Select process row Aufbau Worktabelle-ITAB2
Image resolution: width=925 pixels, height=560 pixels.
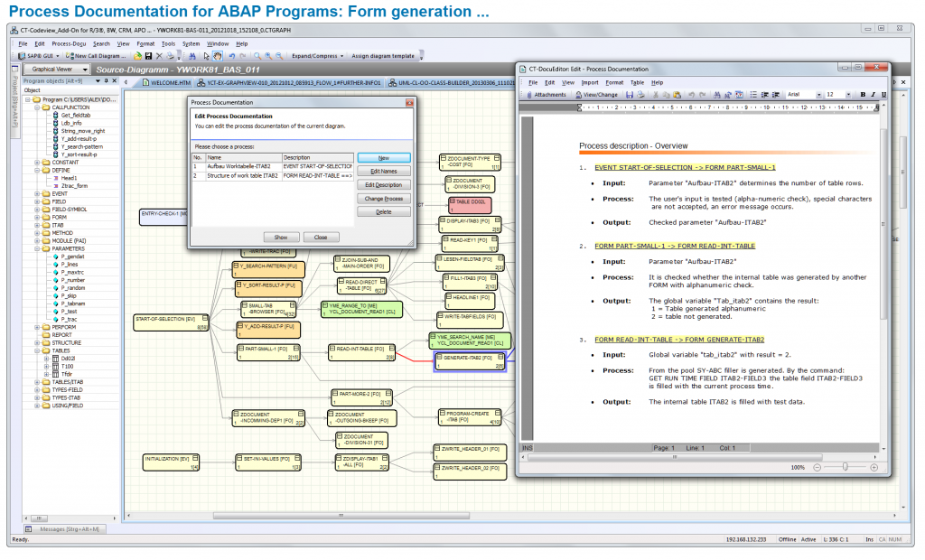click(x=239, y=167)
